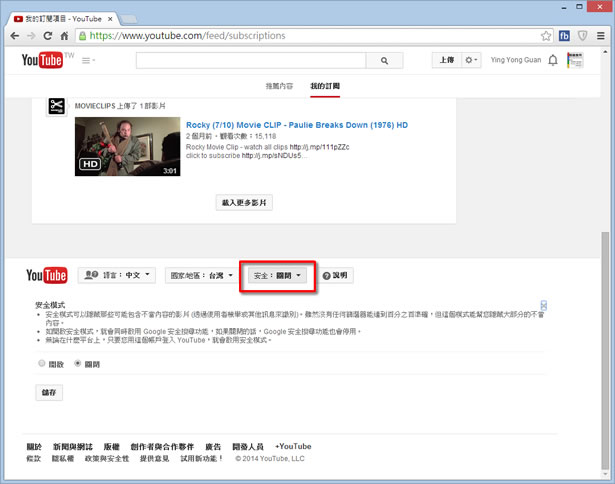615x484 pixels.
Task: Click the fb extension icon in the toolbar
Action: tap(565, 35)
